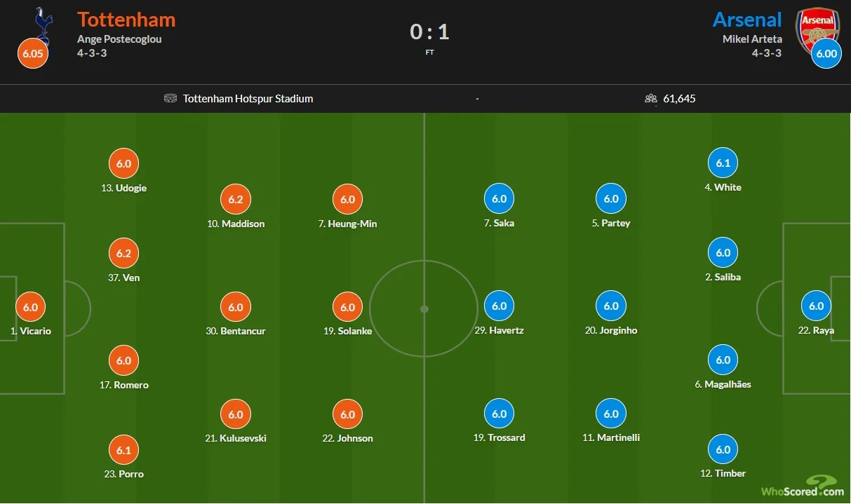The image size is (851, 504).
Task: Select player 7. Heung-Min name label
Action: 347,224
